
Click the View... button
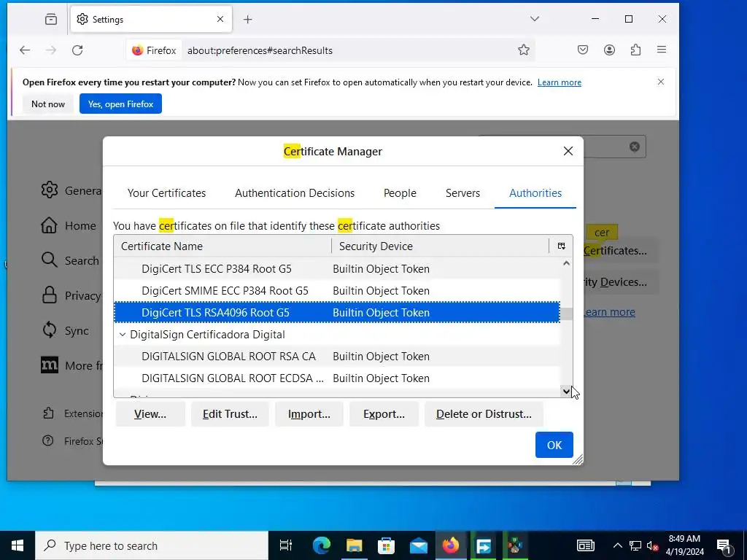(x=150, y=414)
